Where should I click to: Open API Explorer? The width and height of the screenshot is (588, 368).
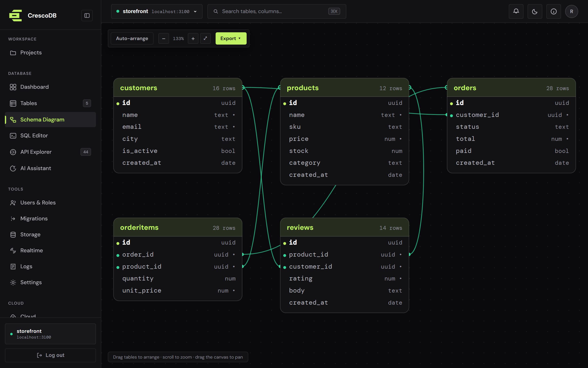point(50,152)
